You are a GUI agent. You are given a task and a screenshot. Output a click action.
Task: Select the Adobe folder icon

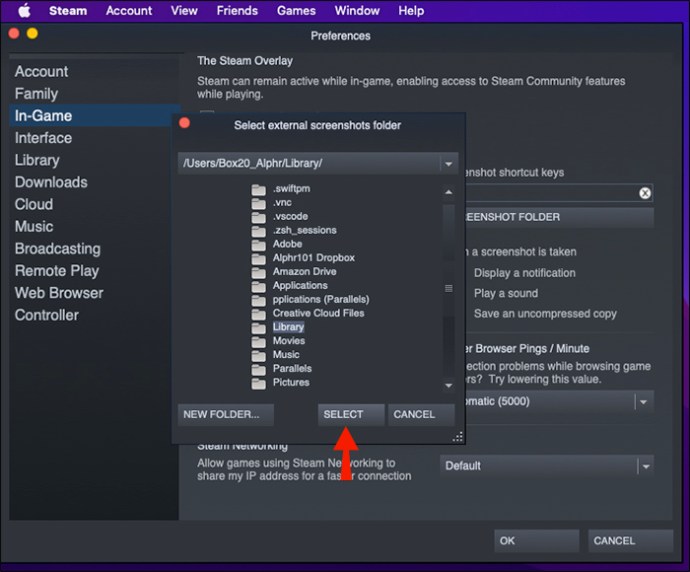click(x=258, y=245)
